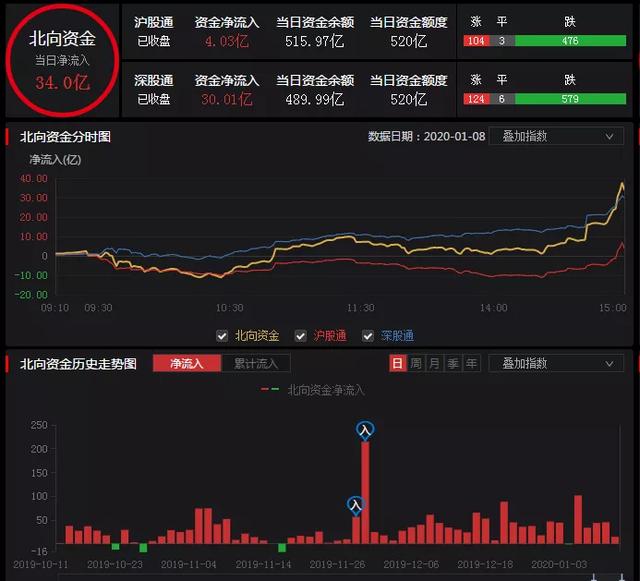Viewport: 640px width, 581px height.
Task: Click the 数据日期：2020-01-08 label
Action: [x=427, y=136]
